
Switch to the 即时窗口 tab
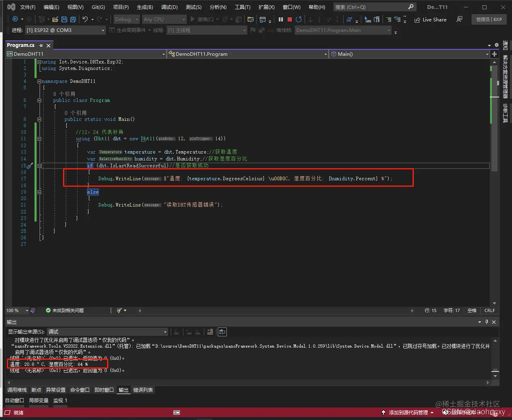coord(104,390)
